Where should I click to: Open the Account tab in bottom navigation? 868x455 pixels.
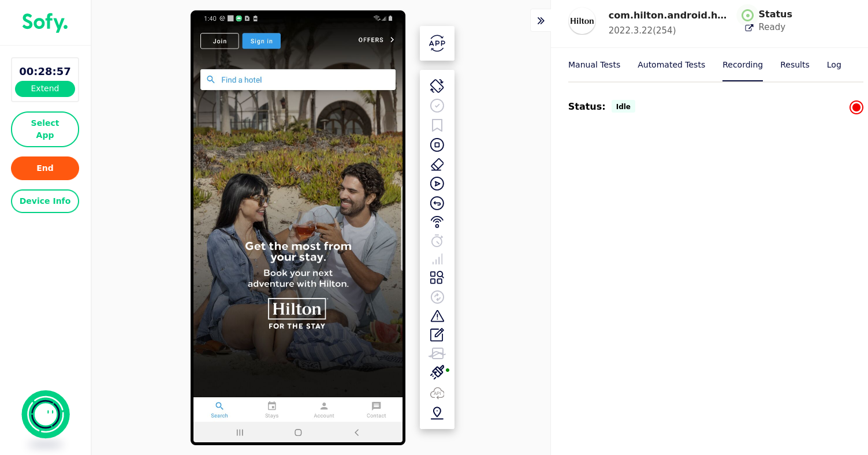tap(324, 410)
